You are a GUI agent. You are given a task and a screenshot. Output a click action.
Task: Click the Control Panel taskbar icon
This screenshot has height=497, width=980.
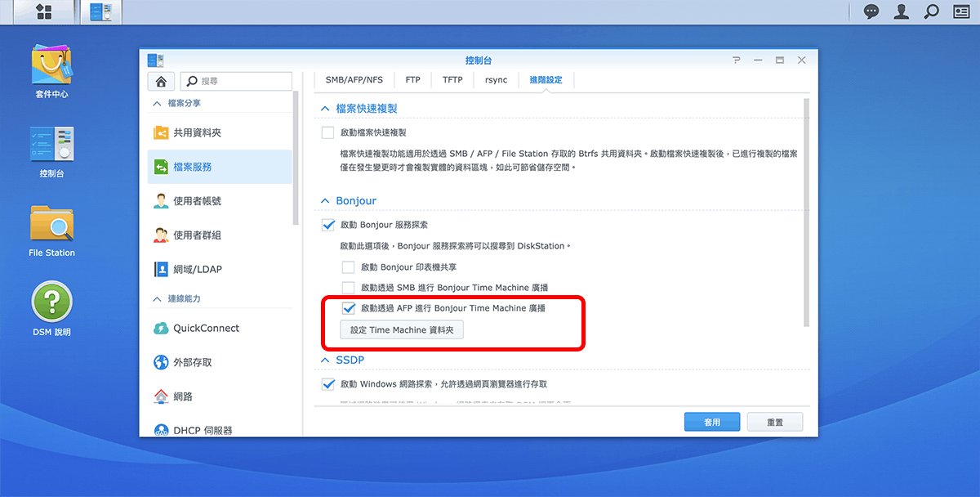[100, 12]
